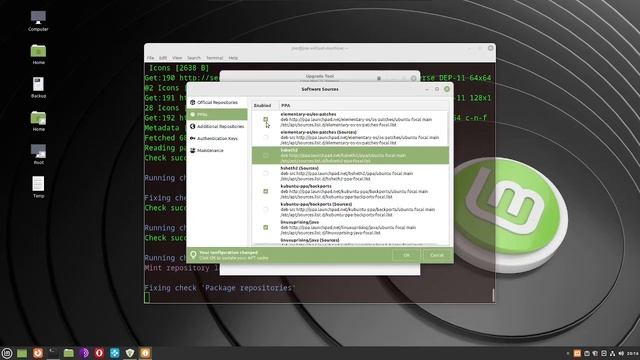The height and width of the screenshot is (360, 640).
Task: Click Cancel in the notification bar
Action: [x=436, y=255]
